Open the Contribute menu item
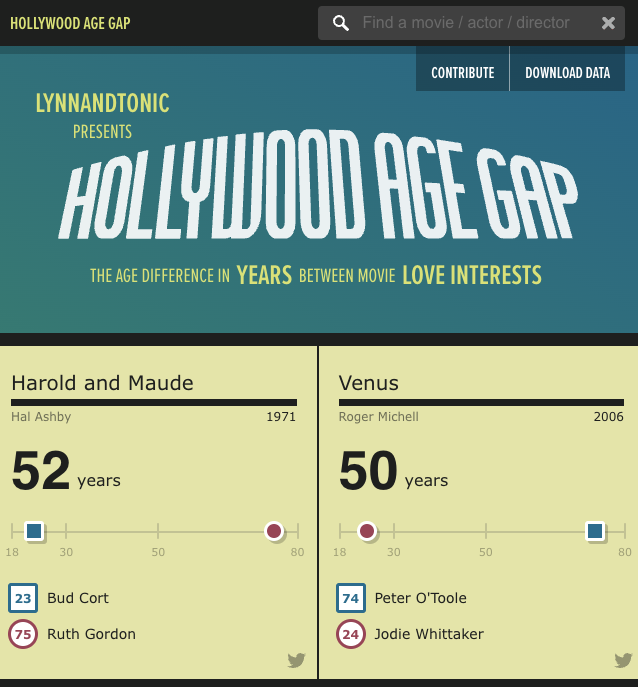Viewport: 638px width, 687px height. [462, 73]
